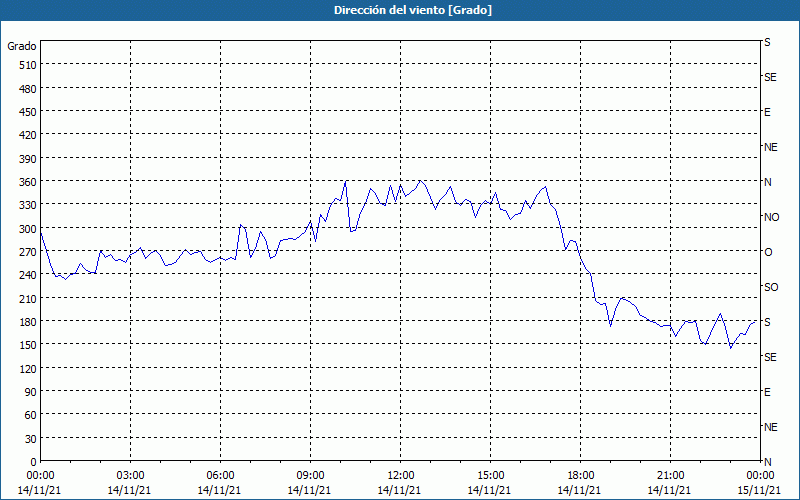Click the 'E' compass label at 450 gridline

[x=767, y=112]
